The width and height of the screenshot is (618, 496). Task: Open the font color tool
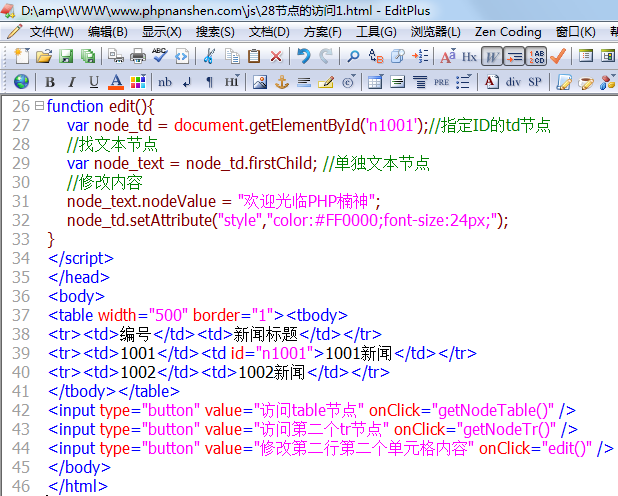pyautogui.click(x=116, y=82)
